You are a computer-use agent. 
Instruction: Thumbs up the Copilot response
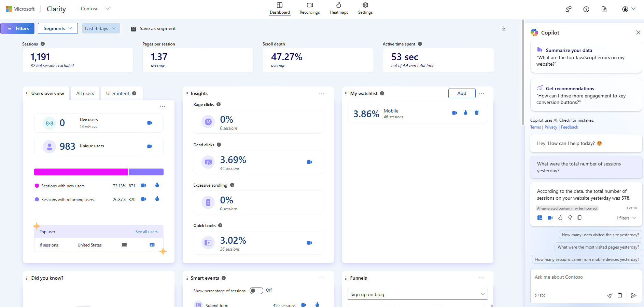[x=560, y=218]
